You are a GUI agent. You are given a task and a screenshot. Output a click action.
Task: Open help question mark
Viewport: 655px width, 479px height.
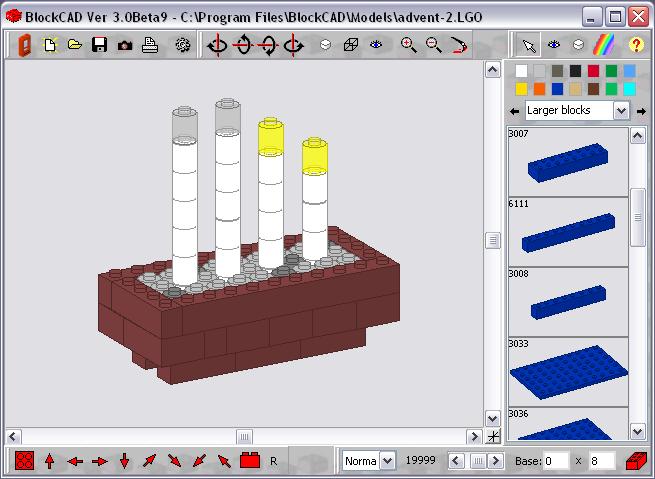click(636, 45)
